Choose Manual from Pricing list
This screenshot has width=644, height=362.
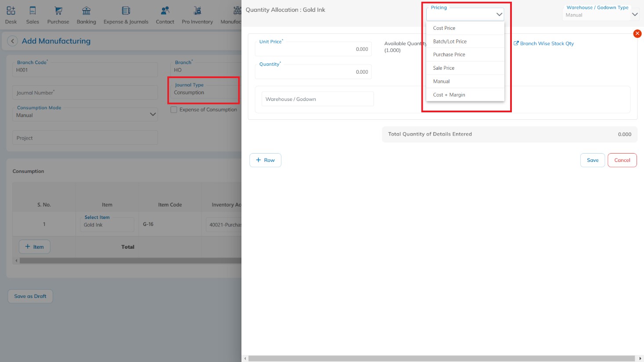coord(465,81)
